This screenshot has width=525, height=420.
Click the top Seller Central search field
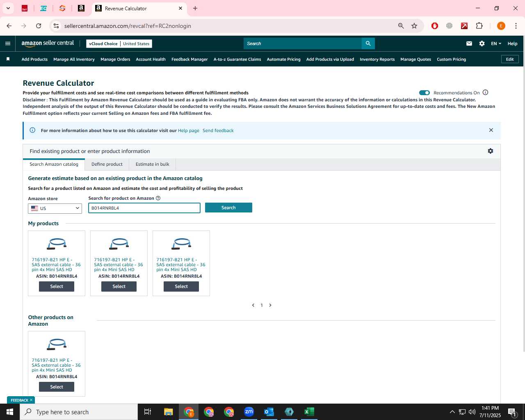tap(303, 43)
